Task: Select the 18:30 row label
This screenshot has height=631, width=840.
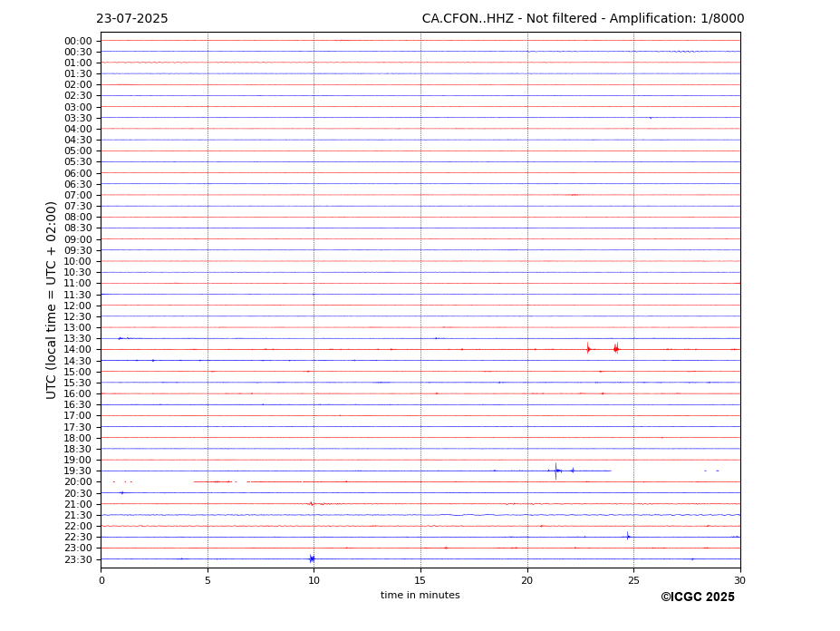Action: [78, 450]
